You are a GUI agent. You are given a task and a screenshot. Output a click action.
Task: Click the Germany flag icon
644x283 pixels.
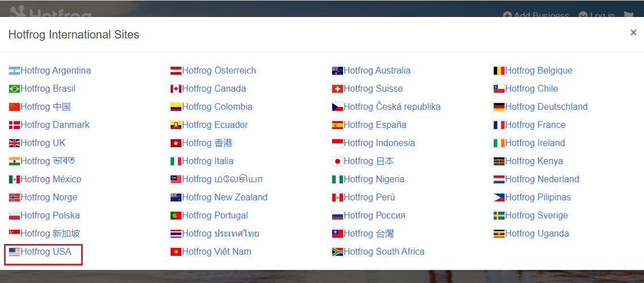[499, 107]
